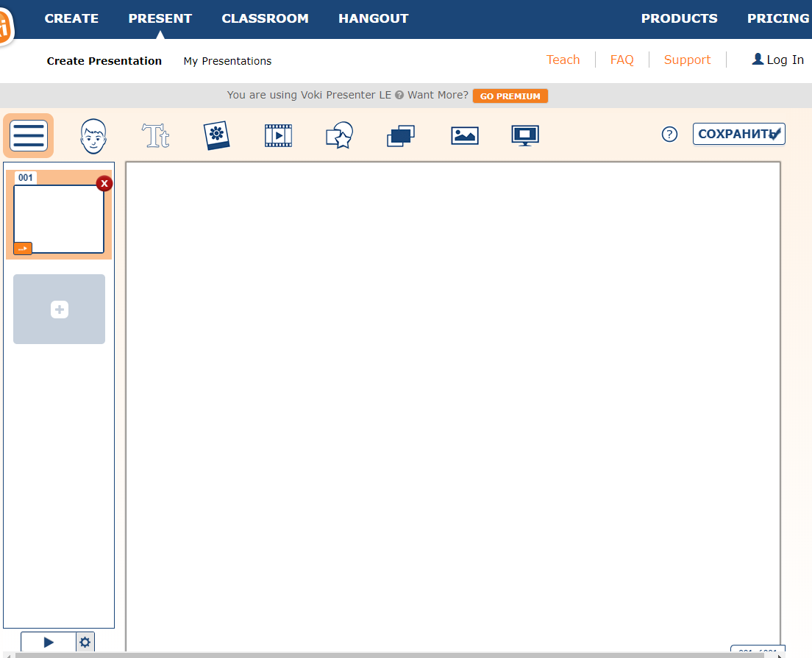
Task: Open the clipart picker
Action: pos(216,135)
